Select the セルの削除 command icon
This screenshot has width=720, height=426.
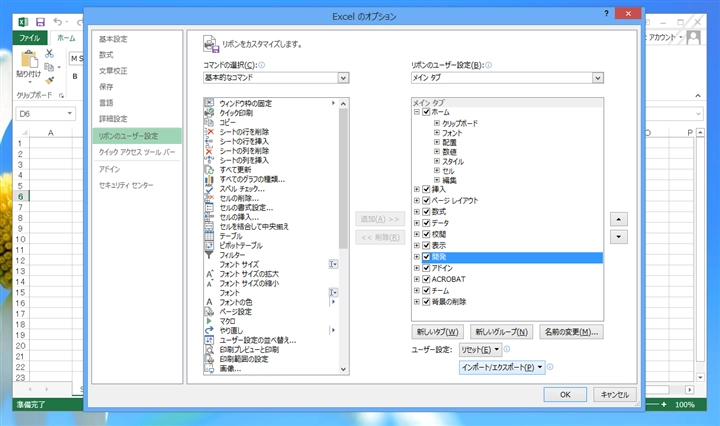pos(209,198)
